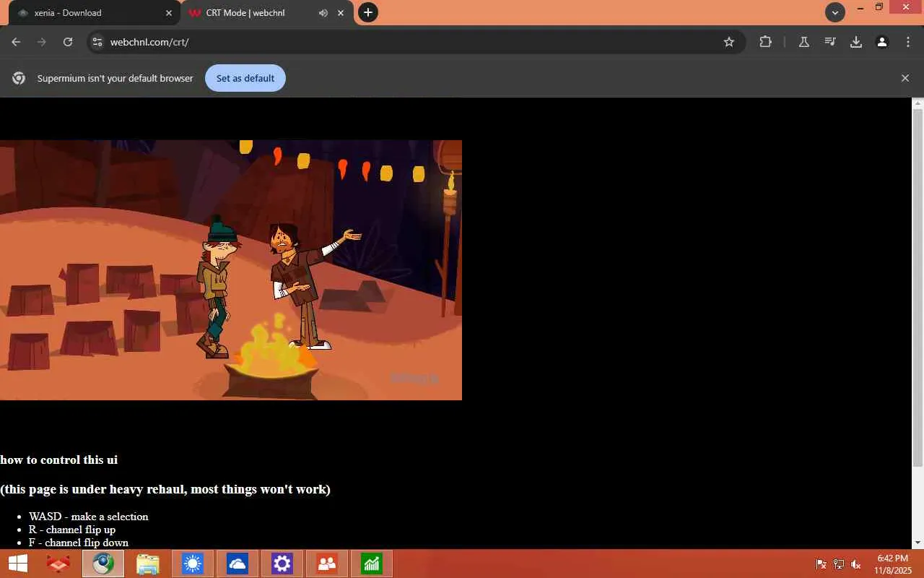Open the Extensions puzzle menu
924x578 pixels.
pyautogui.click(x=766, y=42)
